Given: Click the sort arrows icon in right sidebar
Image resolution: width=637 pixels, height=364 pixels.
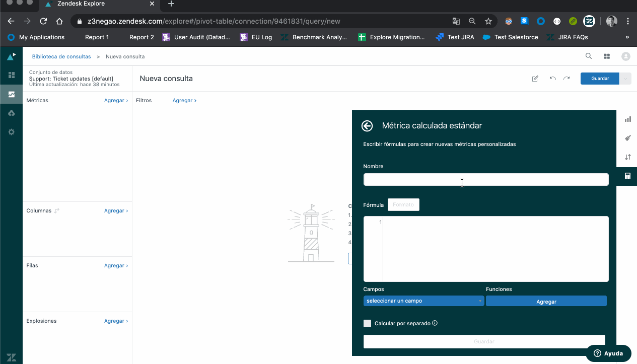Looking at the screenshot, I should pyautogui.click(x=627, y=157).
